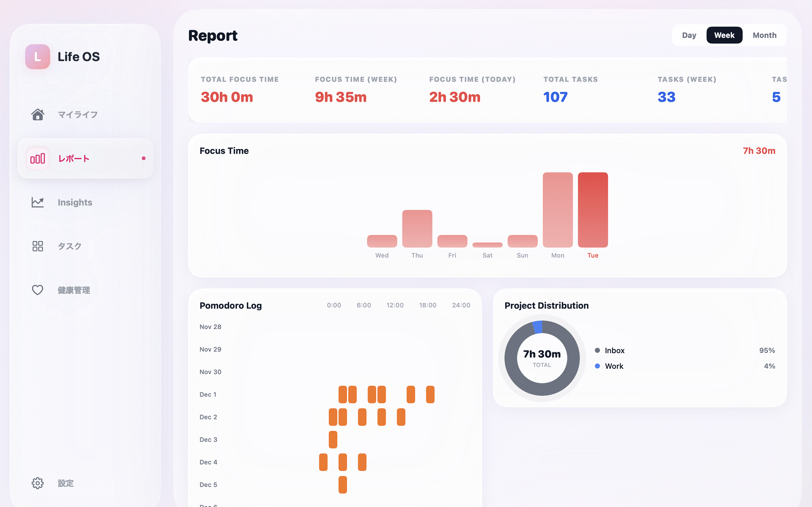Select the Insights menu label
This screenshot has height=507, width=812.
point(75,202)
